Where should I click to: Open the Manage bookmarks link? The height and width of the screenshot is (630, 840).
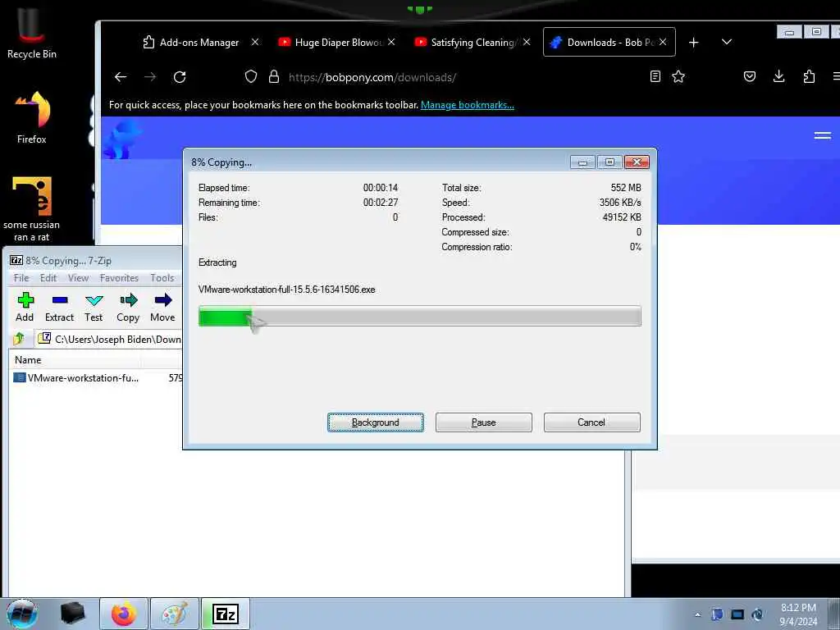[x=467, y=105]
